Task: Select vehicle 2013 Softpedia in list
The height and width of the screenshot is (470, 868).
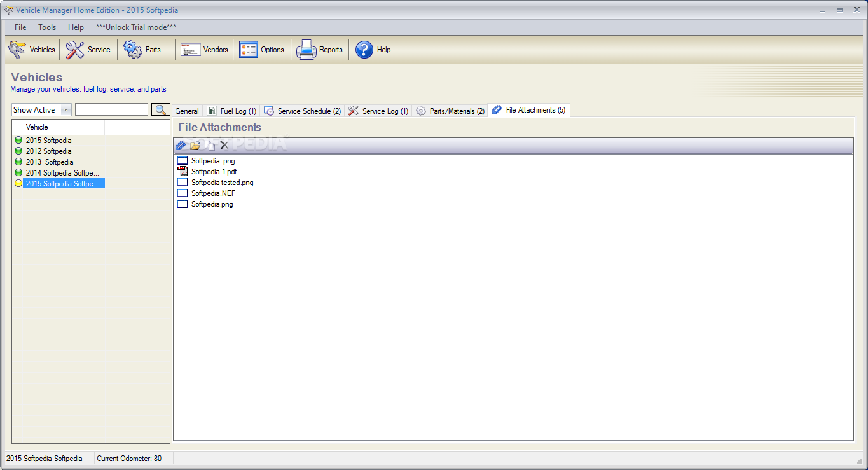Action: pyautogui.click(x=50, y=162)
